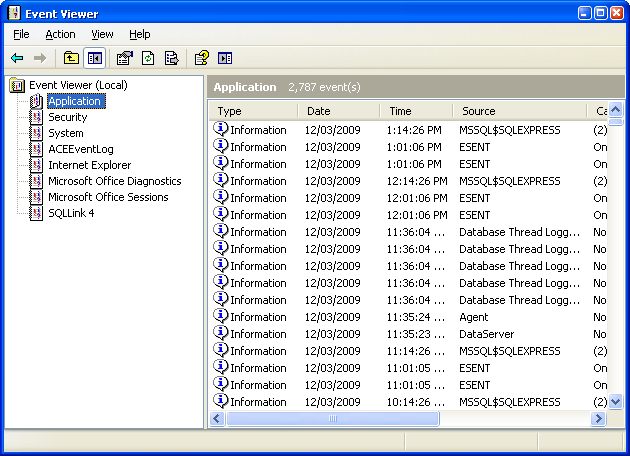The image size is (630, 456).
Task: Click the vertical scrollbar thumb
Action: [616, 122]
